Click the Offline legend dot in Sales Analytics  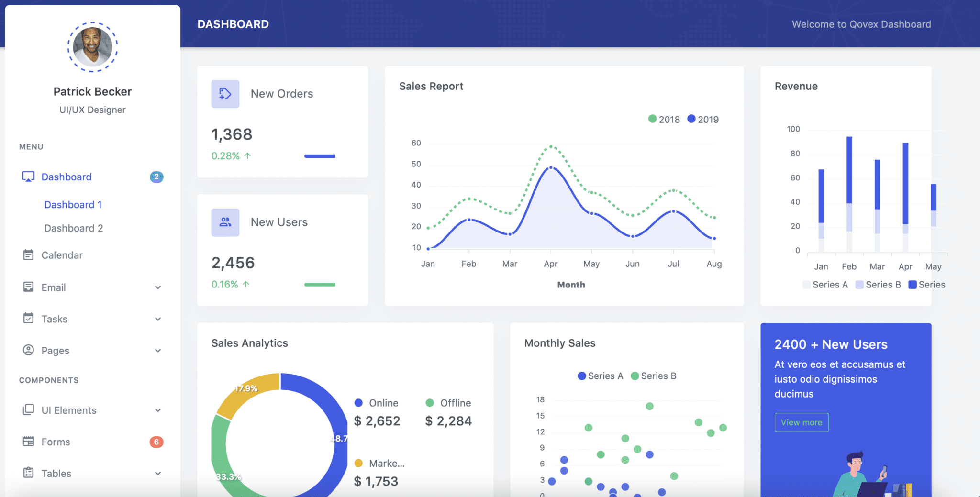point(430,403)
